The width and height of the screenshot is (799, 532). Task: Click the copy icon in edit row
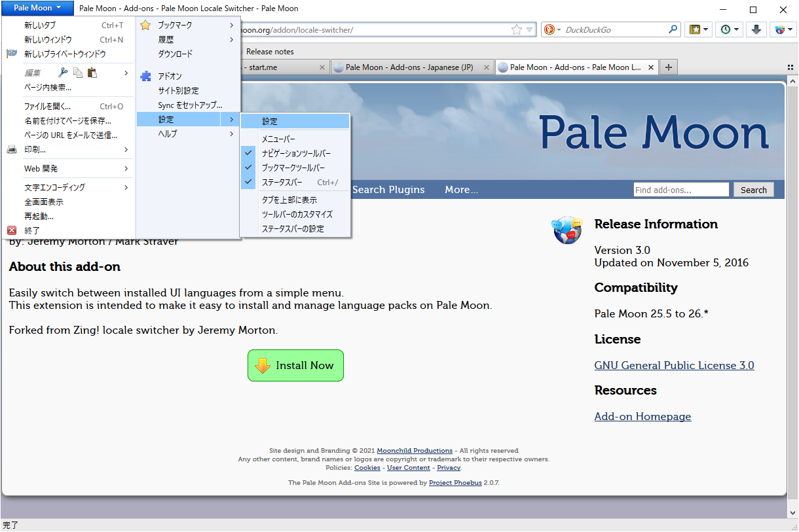(78, 73)
